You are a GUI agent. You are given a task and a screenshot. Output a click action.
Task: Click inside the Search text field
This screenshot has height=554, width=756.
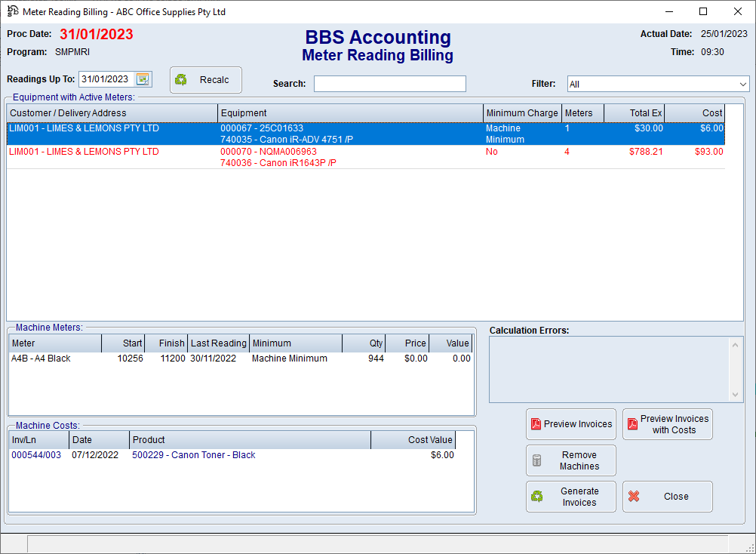(389, 84)
